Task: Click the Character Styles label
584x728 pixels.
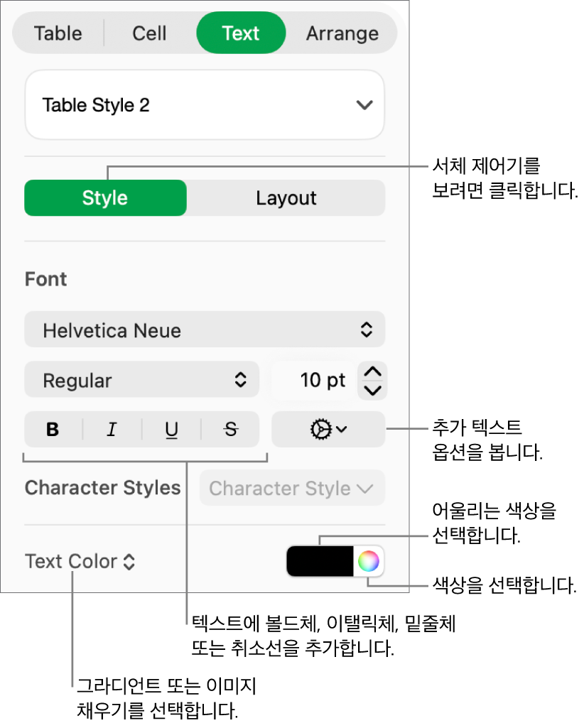Action: coord(103,488)
